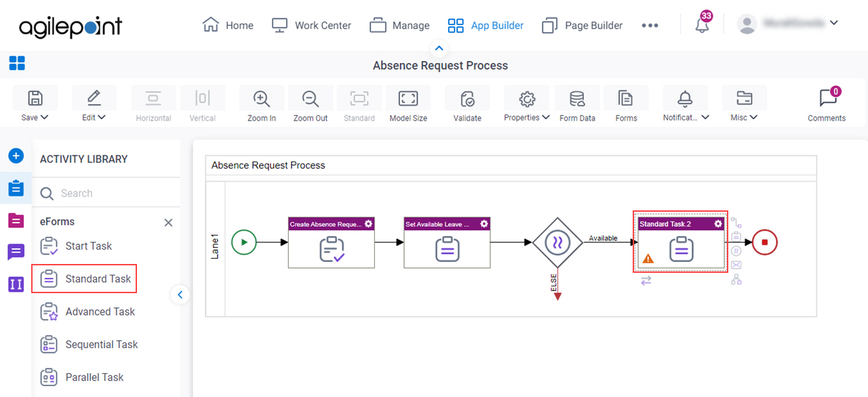Click the clipboard task quick-add icon
Viewport: 868px width, 397px height.
tap(736, 237)
